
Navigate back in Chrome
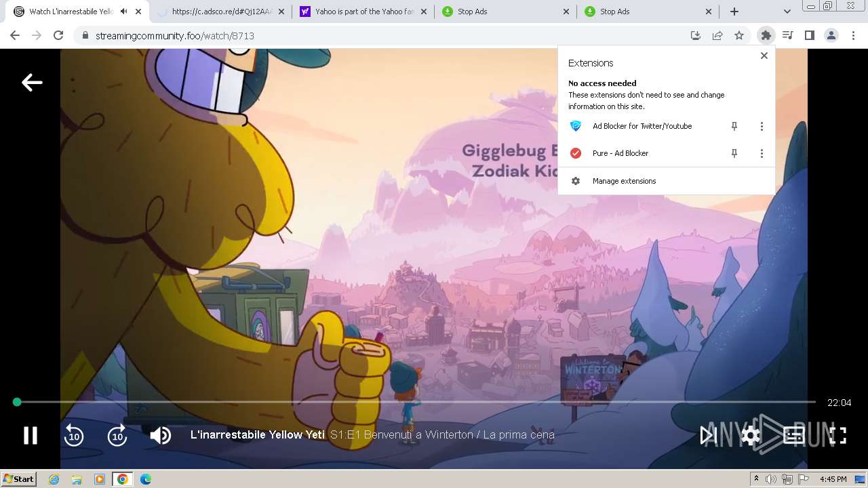[15, 35]
